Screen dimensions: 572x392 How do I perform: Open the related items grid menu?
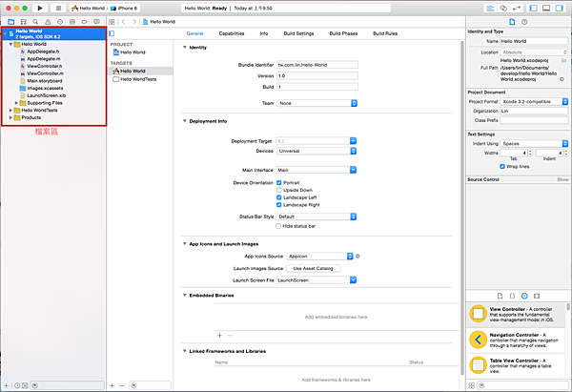click(x=112, y=22)
